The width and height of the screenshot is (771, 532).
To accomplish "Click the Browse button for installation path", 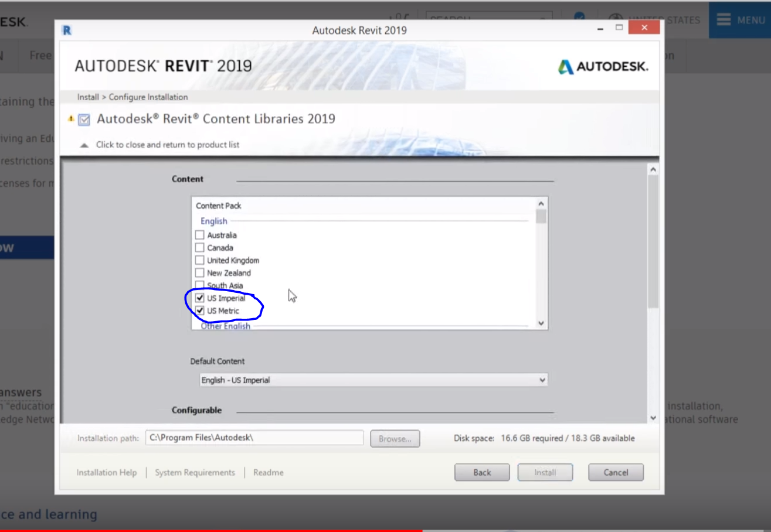I will pyautogui.click(x=395, y=439).
